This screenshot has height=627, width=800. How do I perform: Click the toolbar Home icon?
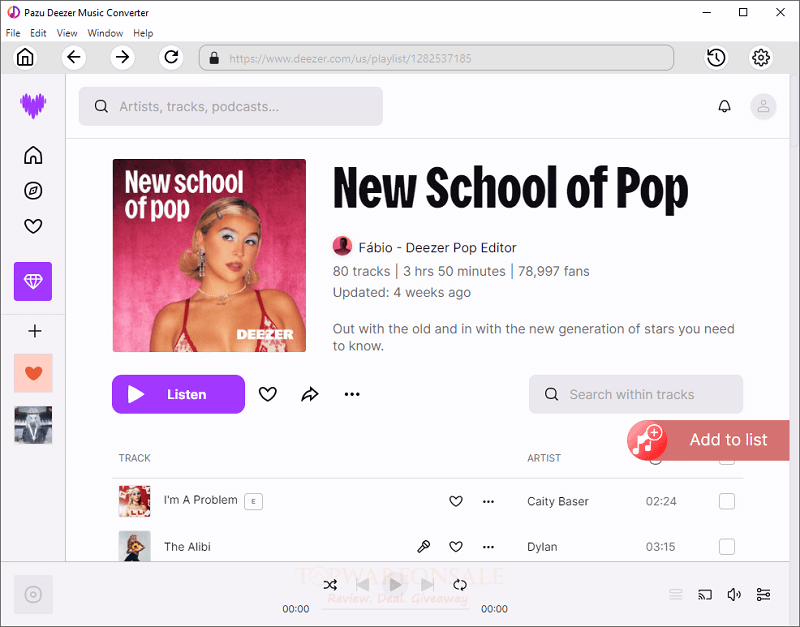[x=25, y=57]
